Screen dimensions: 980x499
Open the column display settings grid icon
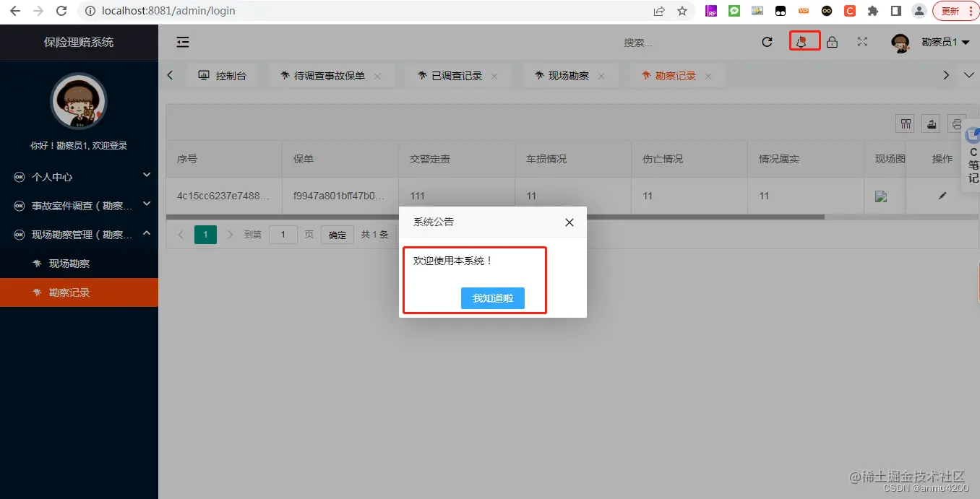pyautogui.click(x=905, y=123)
